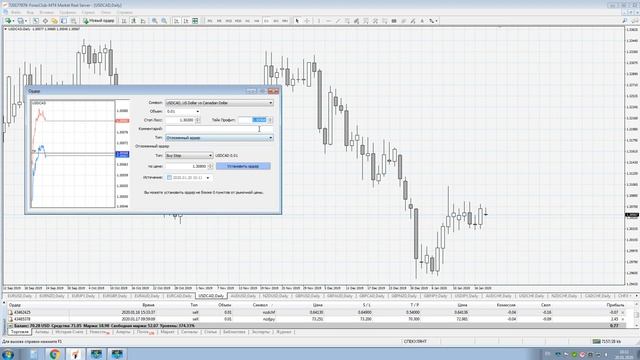Switch to line chart display icon

click(143, 21)
